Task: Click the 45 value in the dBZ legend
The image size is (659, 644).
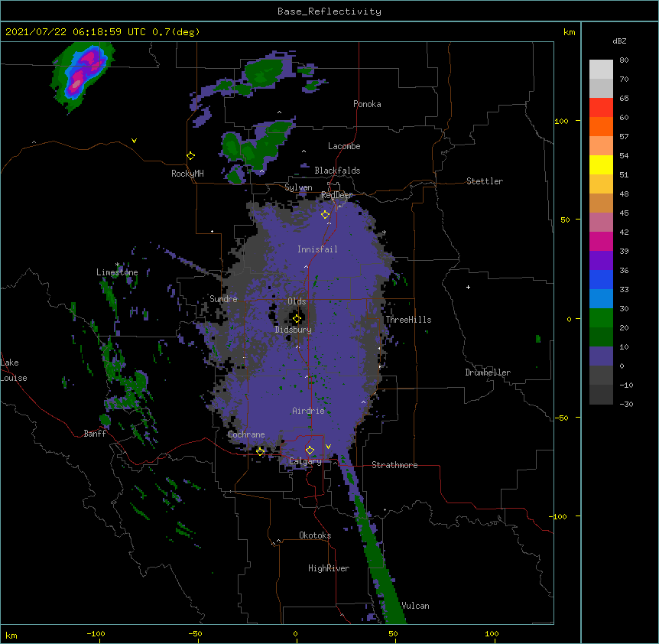Action: pos(624,213)
